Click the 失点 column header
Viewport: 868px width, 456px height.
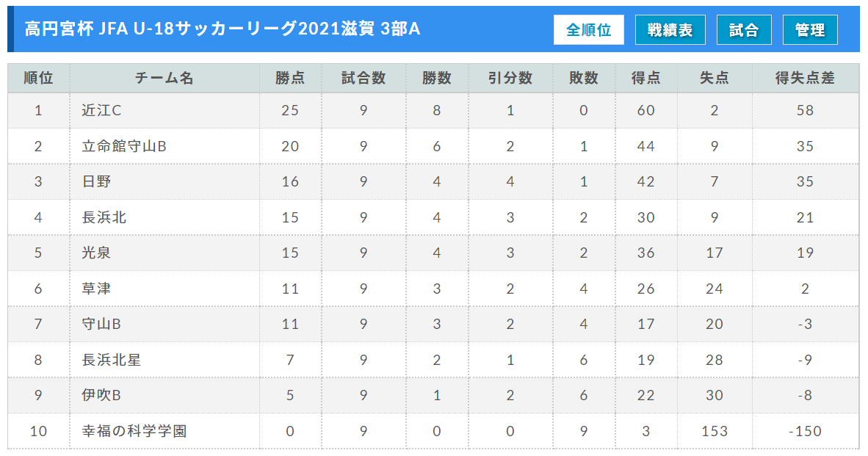click(715, 77)
